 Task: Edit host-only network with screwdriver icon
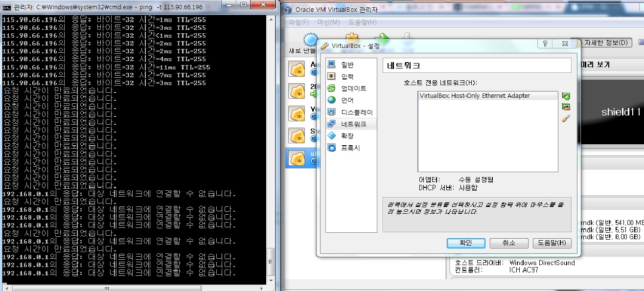(566, 118)
